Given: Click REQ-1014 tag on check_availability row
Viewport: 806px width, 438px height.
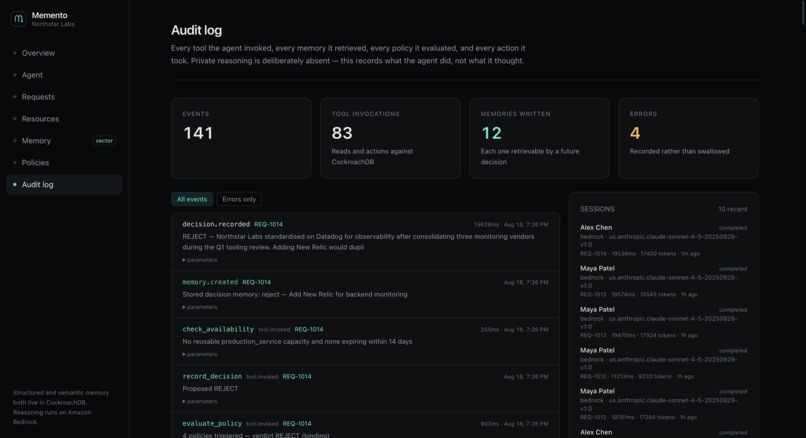Looking at the screenshot, I should tap(309, 330).
